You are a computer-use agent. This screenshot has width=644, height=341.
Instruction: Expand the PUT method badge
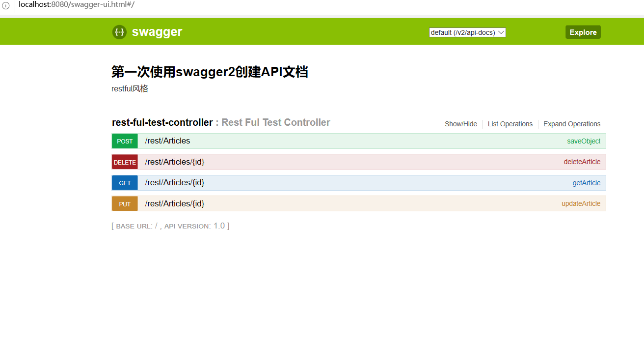(125, 204)
